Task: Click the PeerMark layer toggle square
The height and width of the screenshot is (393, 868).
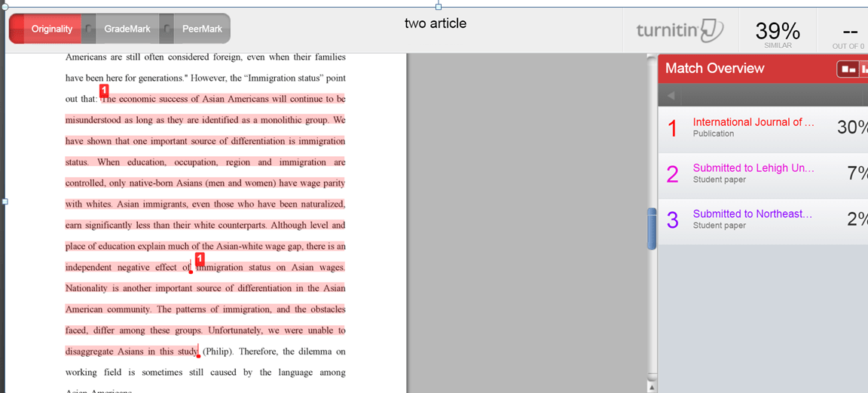Action: pyautogui.click(x=167, y=29)
